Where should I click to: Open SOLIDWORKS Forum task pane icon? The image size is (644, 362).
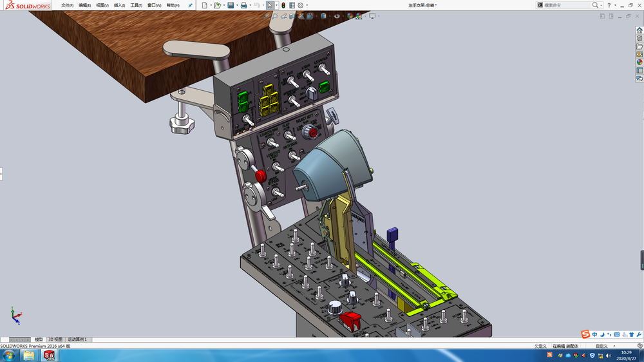pyautogui.click(x=639, y=78)
